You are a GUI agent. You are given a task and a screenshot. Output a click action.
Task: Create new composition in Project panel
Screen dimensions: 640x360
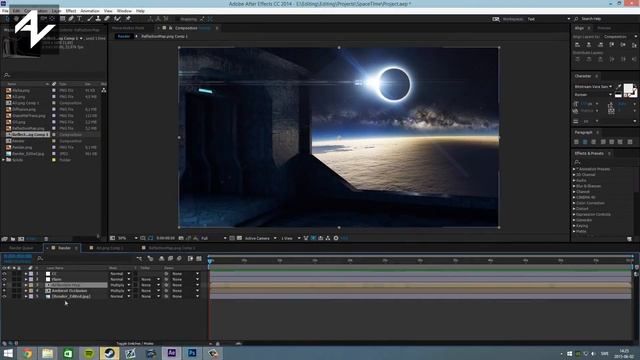21,239
